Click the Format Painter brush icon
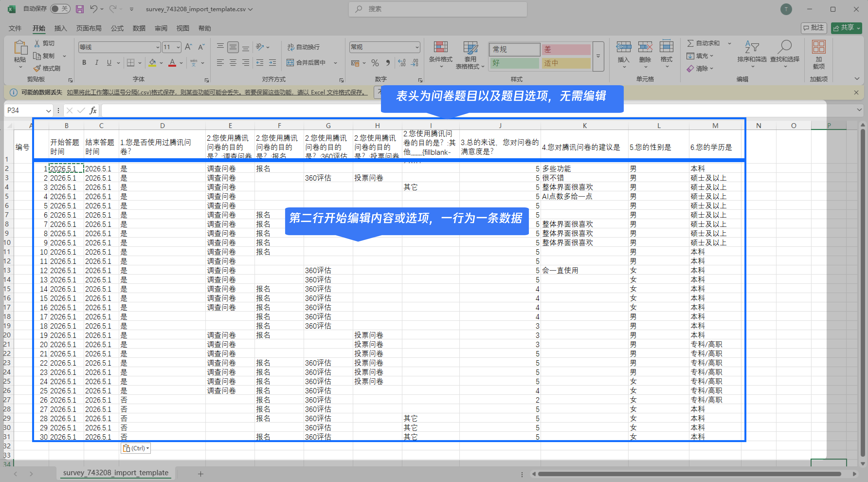The image size is (868, 482). (x=37, y=68)
